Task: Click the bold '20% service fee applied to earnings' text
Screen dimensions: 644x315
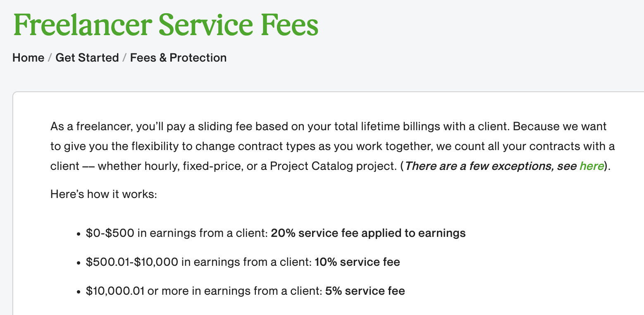Action: 368,233
